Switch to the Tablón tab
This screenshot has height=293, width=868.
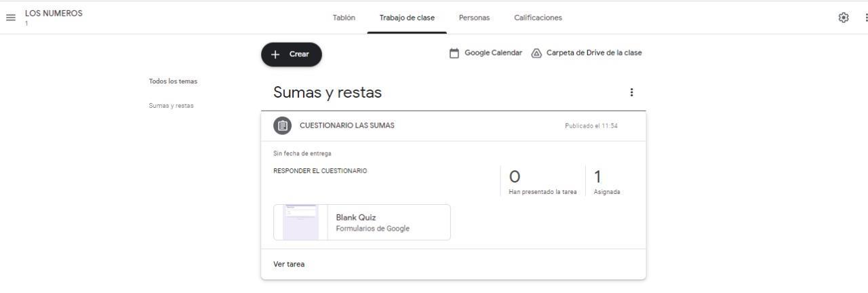pos(344,18)
